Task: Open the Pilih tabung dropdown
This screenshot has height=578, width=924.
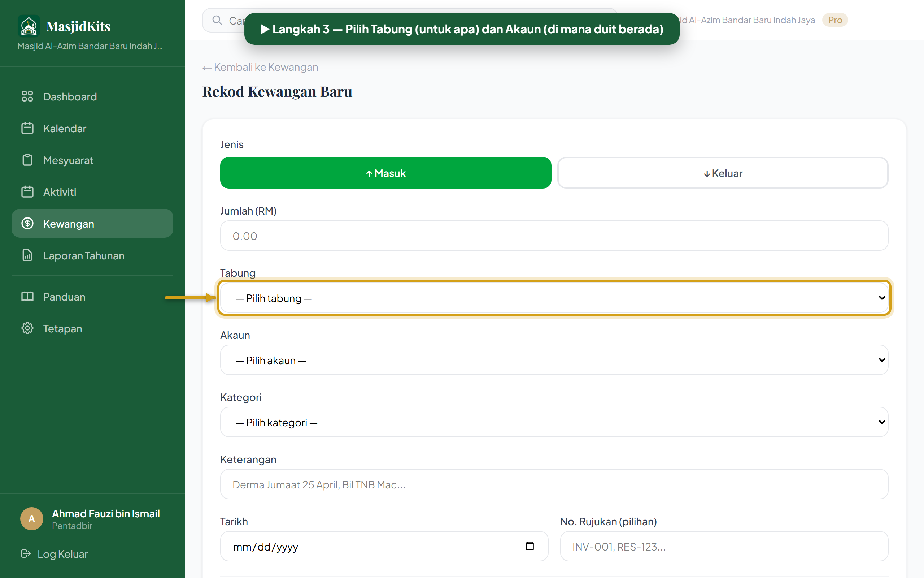Action: pos(554,298)
